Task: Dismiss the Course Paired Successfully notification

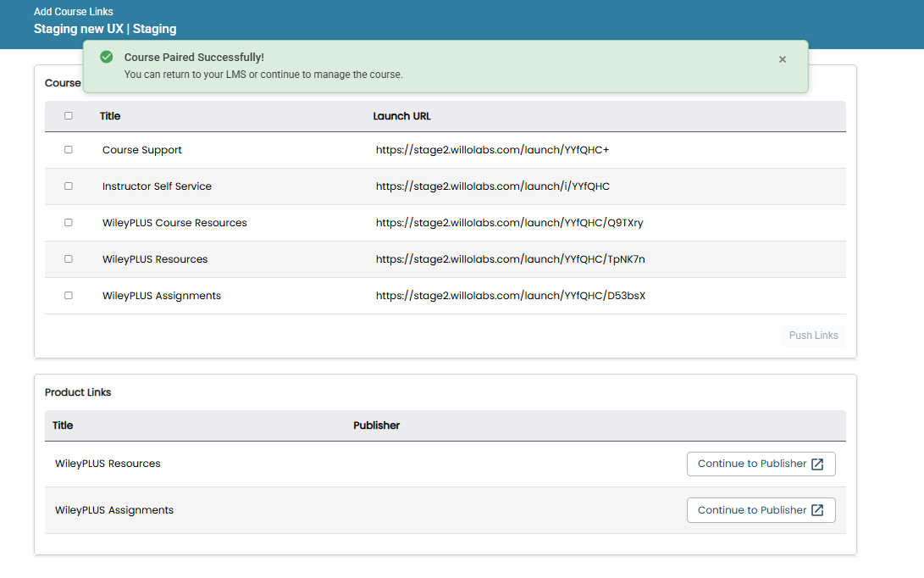Action: 782,59
